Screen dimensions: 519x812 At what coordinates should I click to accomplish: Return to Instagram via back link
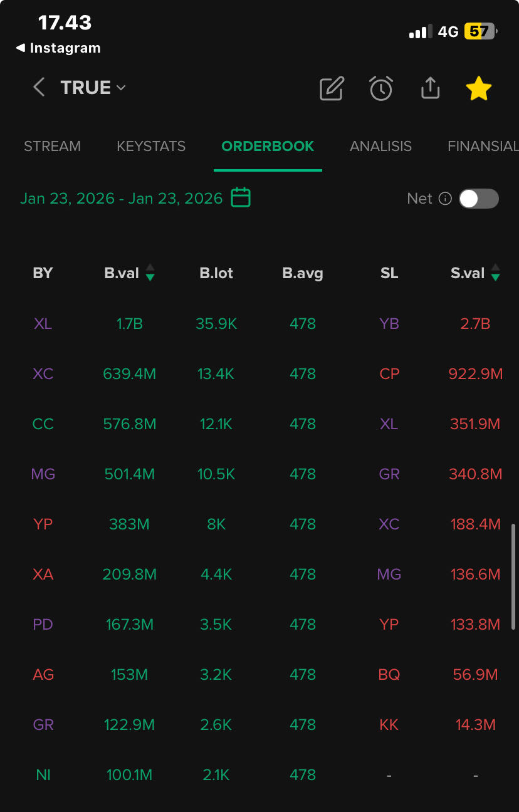[58, 48]
